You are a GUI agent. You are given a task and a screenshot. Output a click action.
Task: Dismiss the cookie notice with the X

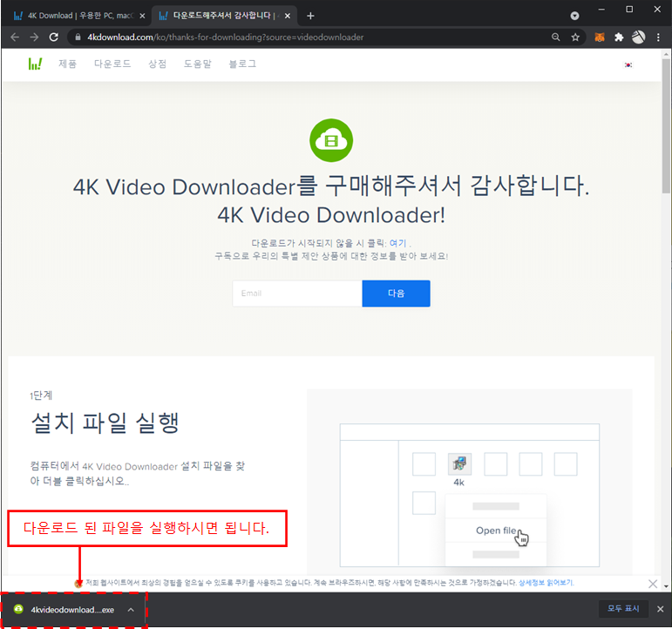pyautogui.click(x=653, y=584)
